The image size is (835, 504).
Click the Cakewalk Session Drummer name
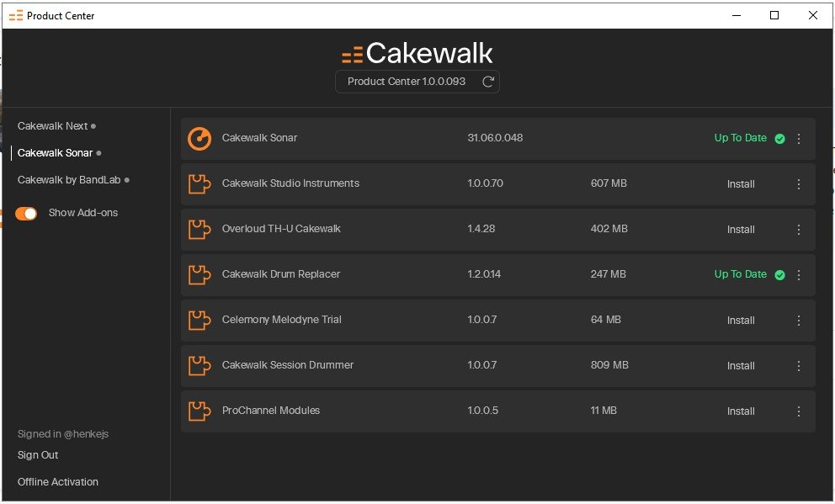[288, 365]
